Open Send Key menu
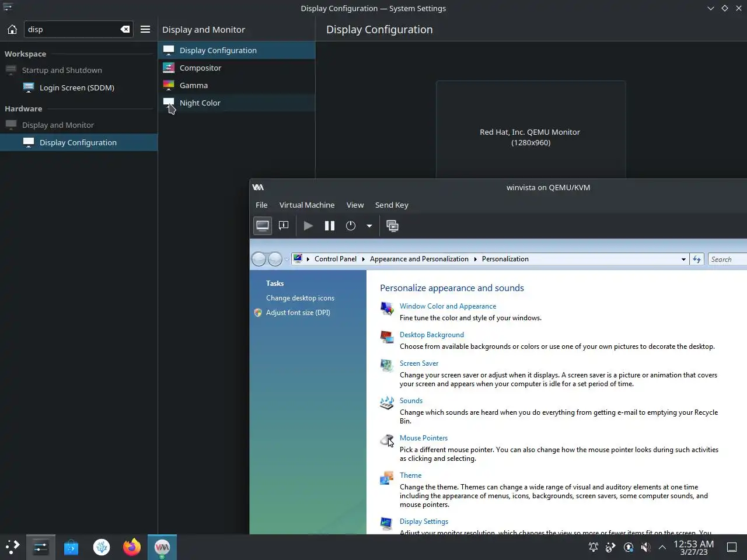The image size is (747, 560). 392,205
